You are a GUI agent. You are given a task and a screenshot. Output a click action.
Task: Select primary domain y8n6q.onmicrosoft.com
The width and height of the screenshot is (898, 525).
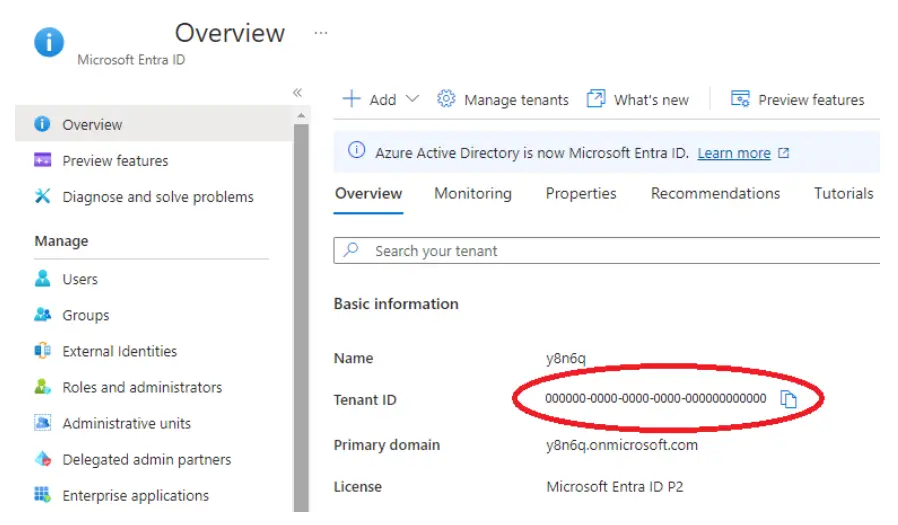[x=621, y=445]
